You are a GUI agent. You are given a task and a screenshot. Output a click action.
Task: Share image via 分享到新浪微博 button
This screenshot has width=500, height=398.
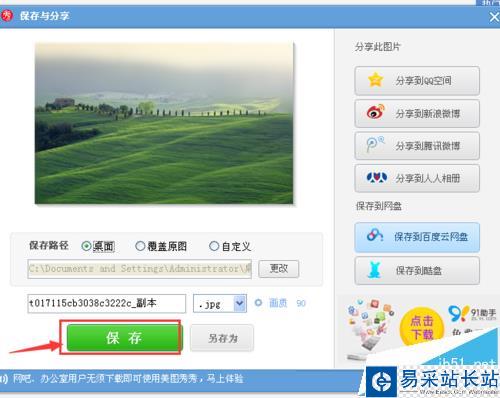tap(417, 113)
